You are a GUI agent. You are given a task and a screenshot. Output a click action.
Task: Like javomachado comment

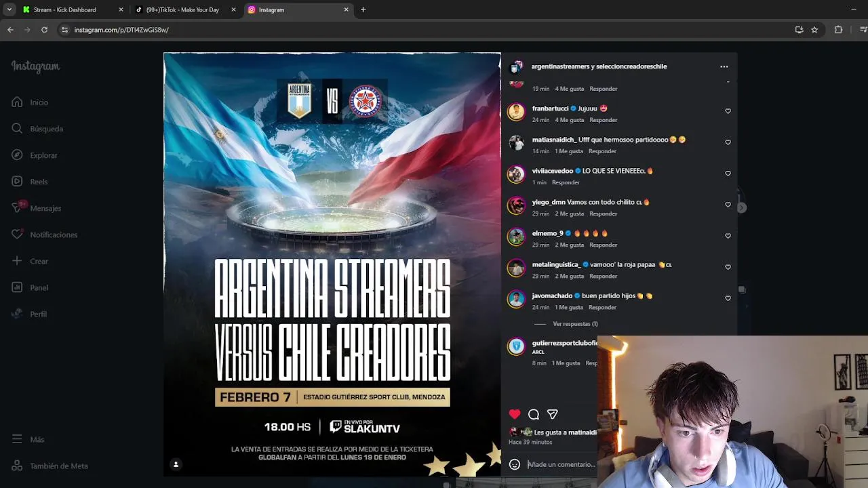(728, 298)
